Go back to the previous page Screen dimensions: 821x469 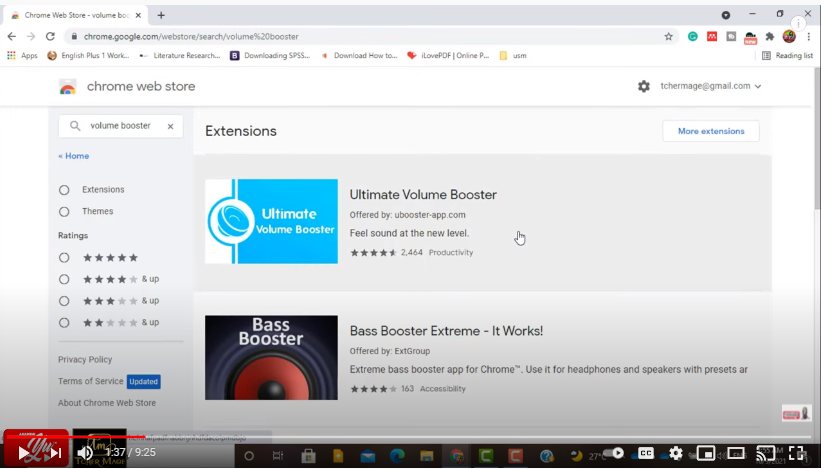pos(12,36)
